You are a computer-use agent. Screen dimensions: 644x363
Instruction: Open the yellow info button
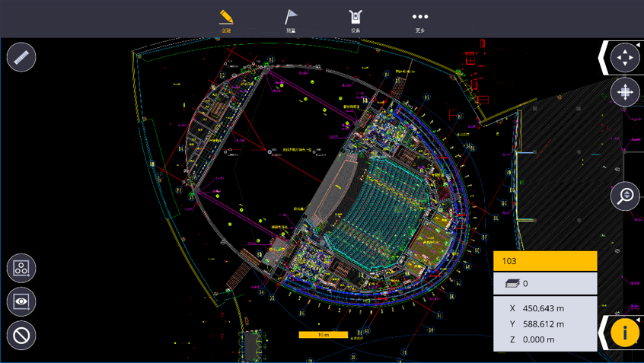pos(625,333)
